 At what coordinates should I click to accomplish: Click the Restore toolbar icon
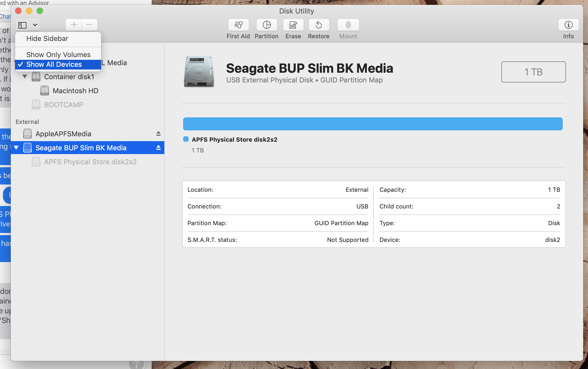(x=318, y=25)
